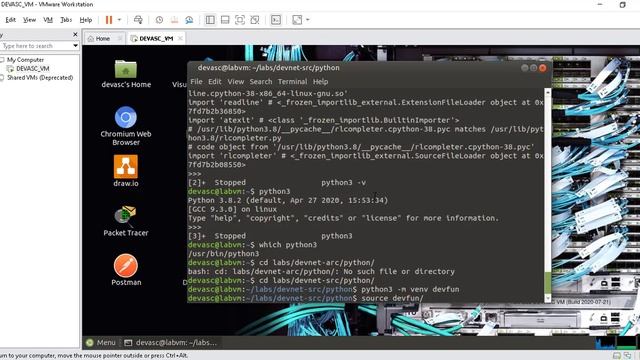Click the devasc@labvm taskbar window entry

pos(170,342)
